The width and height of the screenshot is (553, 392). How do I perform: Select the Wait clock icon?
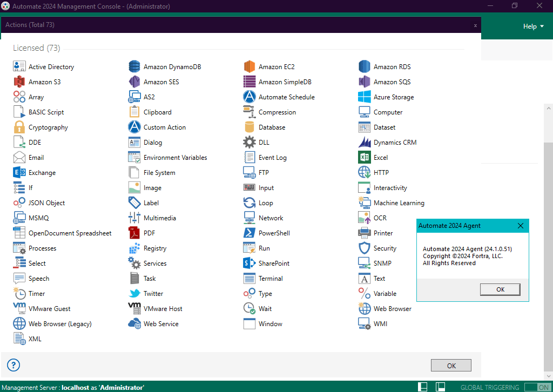pyautogui.click(x=249, y=308)
